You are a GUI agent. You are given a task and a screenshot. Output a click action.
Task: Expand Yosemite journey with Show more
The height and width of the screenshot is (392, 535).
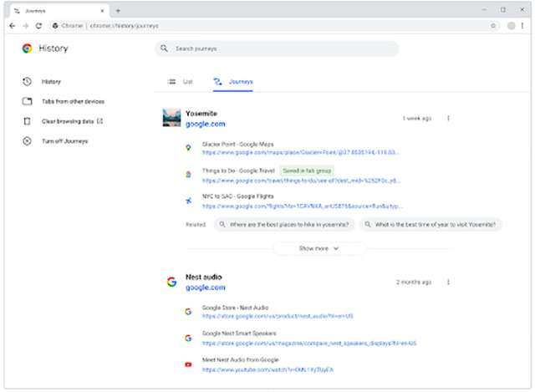[x=318, y=248]
